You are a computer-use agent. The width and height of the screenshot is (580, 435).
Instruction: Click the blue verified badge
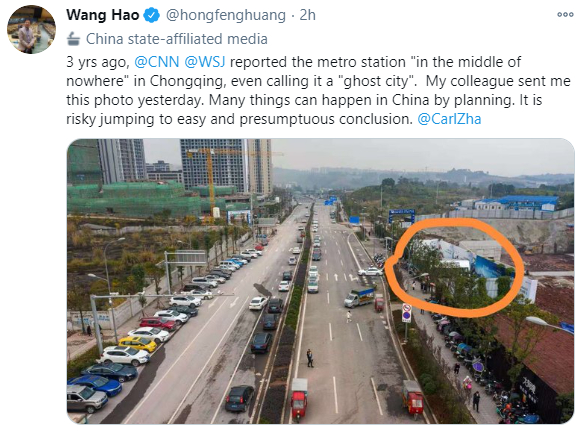pos(152,15)
